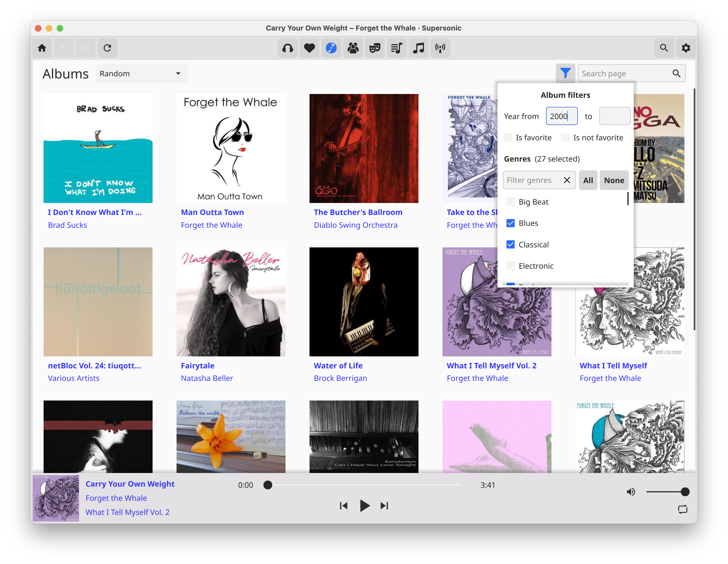Open the Random sort order dropdown
Image resolution: width=728 pixels, height=564 pixels.
pos(141,73)
